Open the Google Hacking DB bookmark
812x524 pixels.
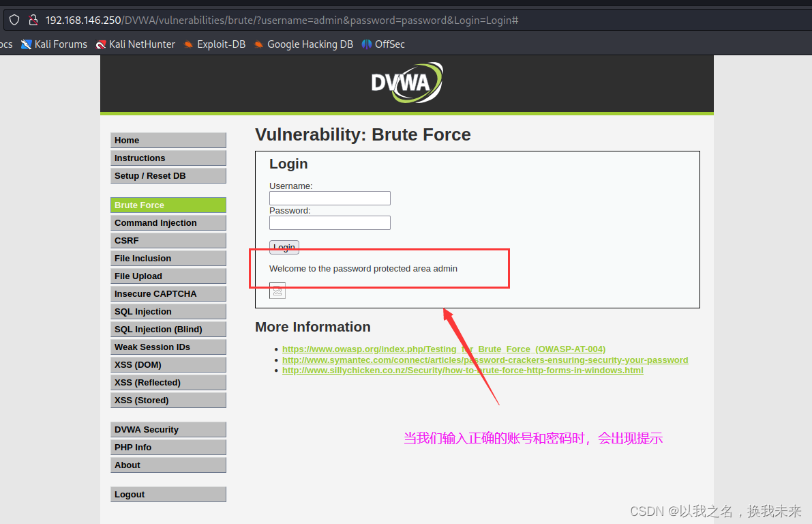click(x=303, y=44)
